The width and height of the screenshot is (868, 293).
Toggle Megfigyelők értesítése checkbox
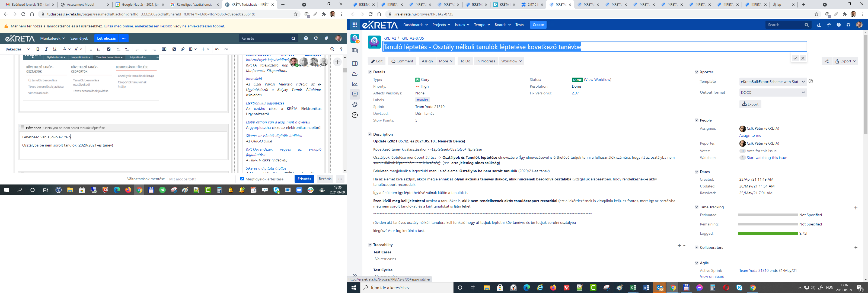(242, 179)
